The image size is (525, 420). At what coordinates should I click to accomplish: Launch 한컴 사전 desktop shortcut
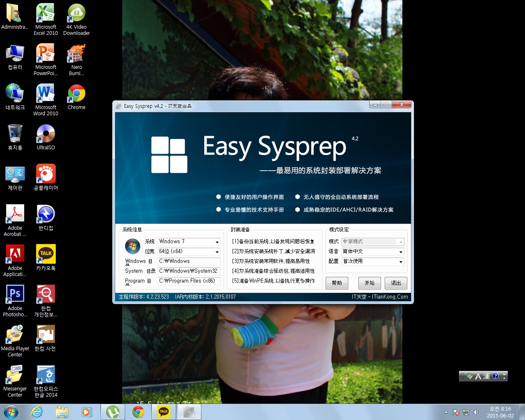[x=46, y=338]
